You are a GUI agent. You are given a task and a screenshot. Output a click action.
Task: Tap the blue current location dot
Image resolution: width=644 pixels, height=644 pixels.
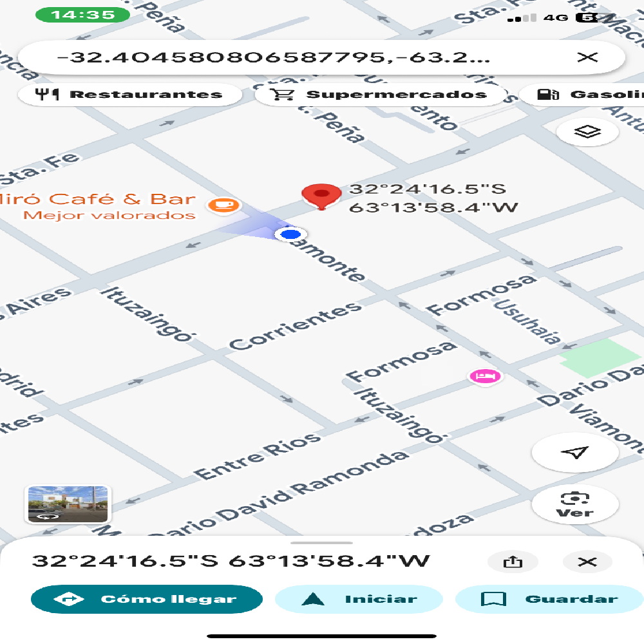click(291, 234)
